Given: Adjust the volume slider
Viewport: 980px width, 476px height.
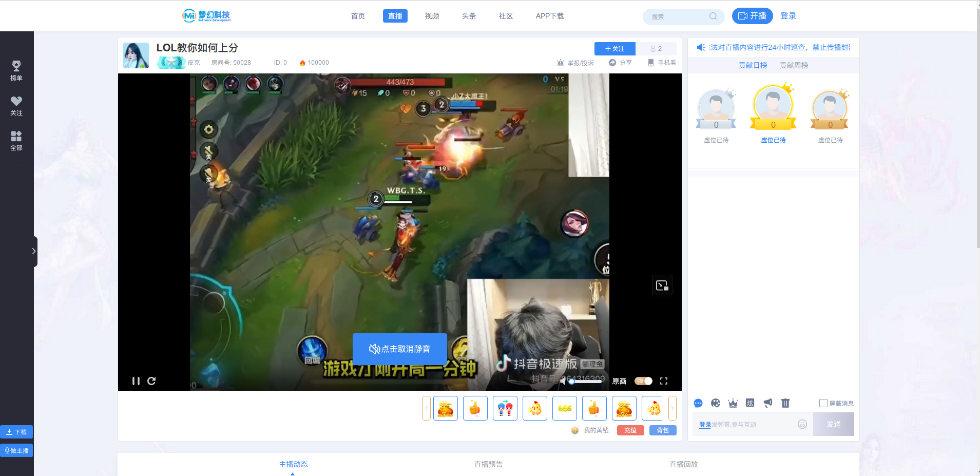Looking at the screenshot, I should point(586,382).
